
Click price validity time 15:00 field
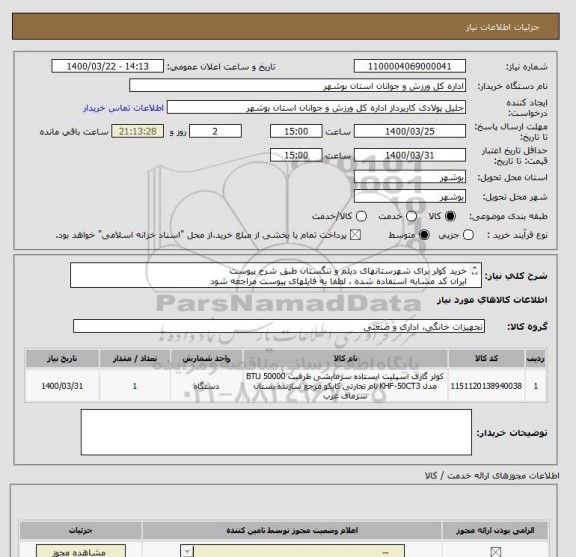pos(296,155)
